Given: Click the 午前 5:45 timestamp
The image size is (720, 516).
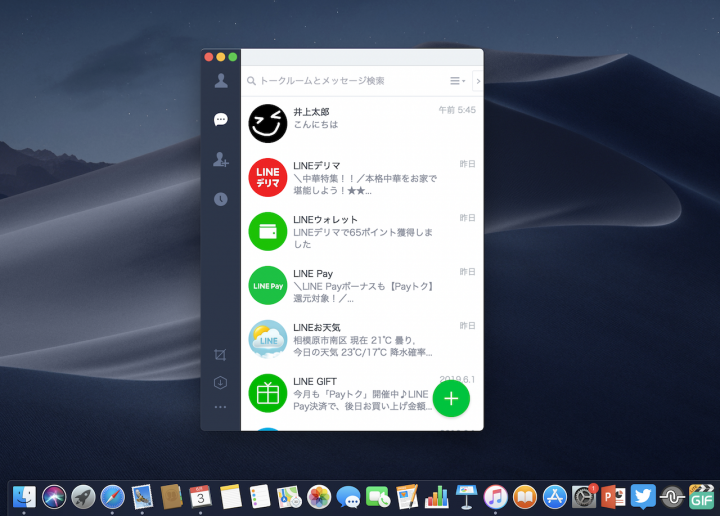Looking at the screenshot, I should tap(457, 110).
